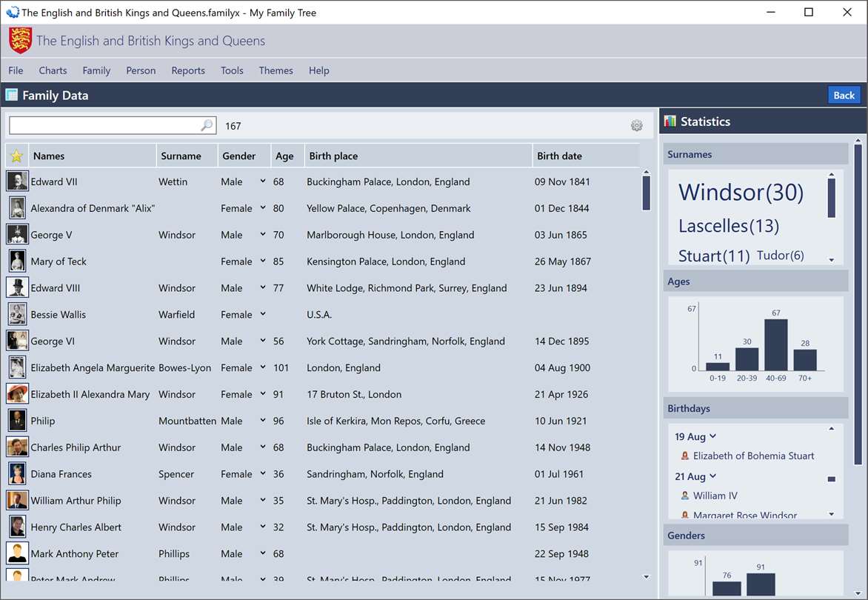Open the Charts menu

click(53, 70)
